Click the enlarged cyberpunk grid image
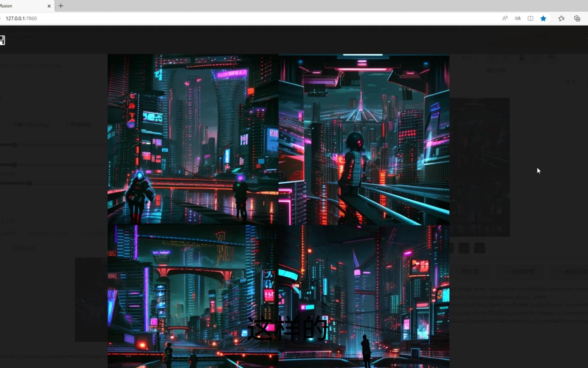588x368 pixels. (278, 211)
